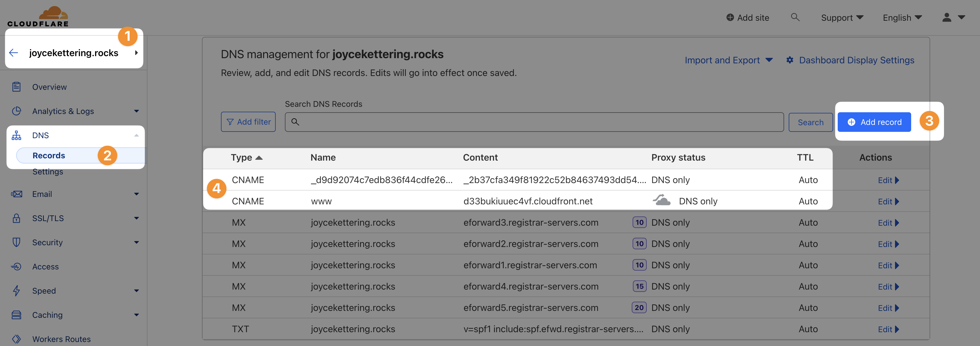Click the Speed lightning bolt icon

pos(16,291)
